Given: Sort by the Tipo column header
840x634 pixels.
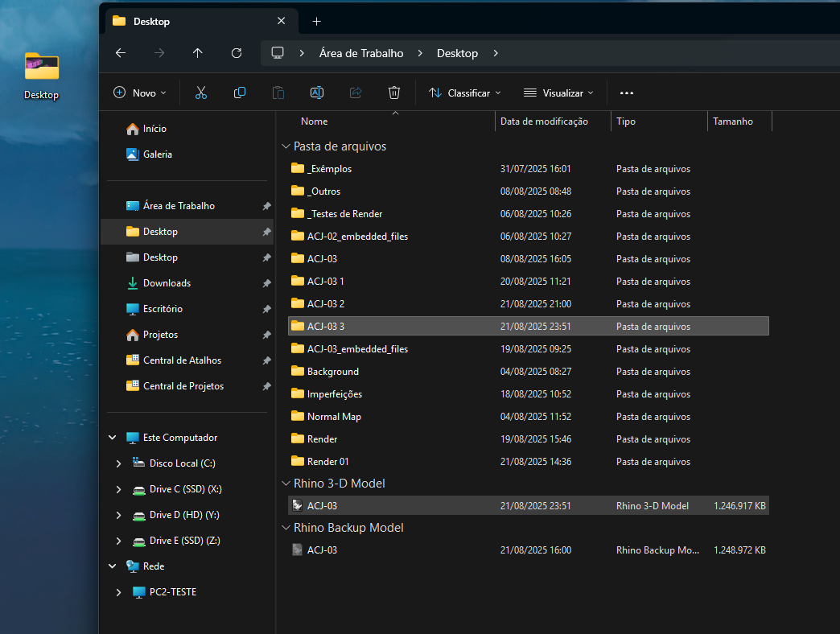Looking at the screenshot, I should point(626,121).
